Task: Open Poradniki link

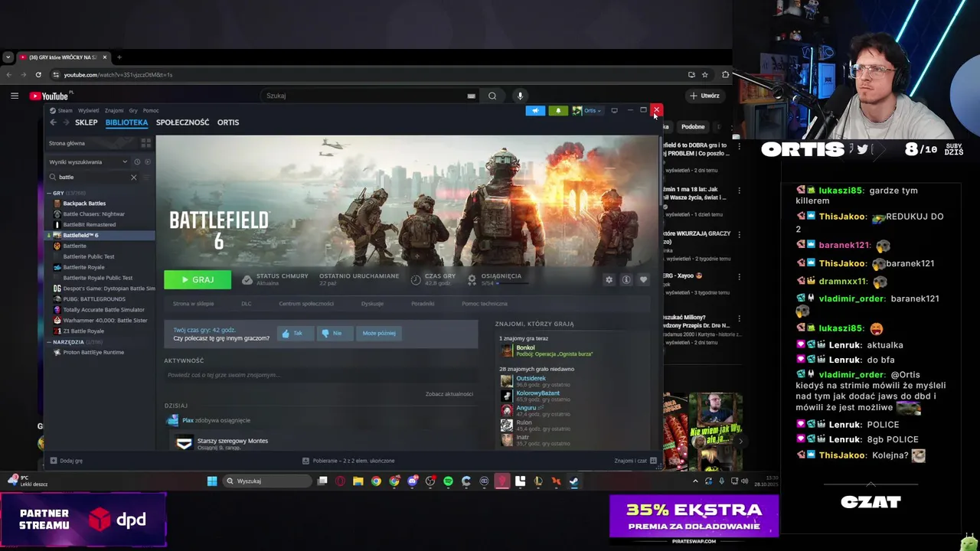Action: (423, 304)
